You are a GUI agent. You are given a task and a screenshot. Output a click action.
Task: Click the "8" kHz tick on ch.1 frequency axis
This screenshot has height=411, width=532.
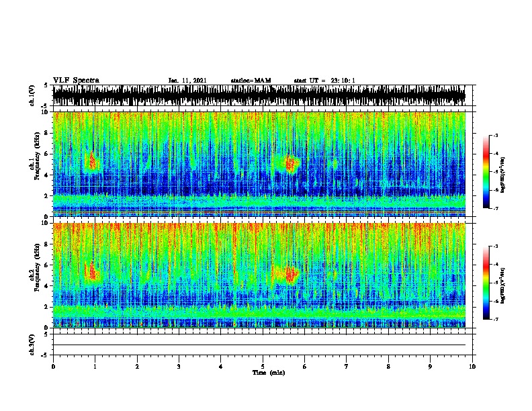[x=46, y=133]
